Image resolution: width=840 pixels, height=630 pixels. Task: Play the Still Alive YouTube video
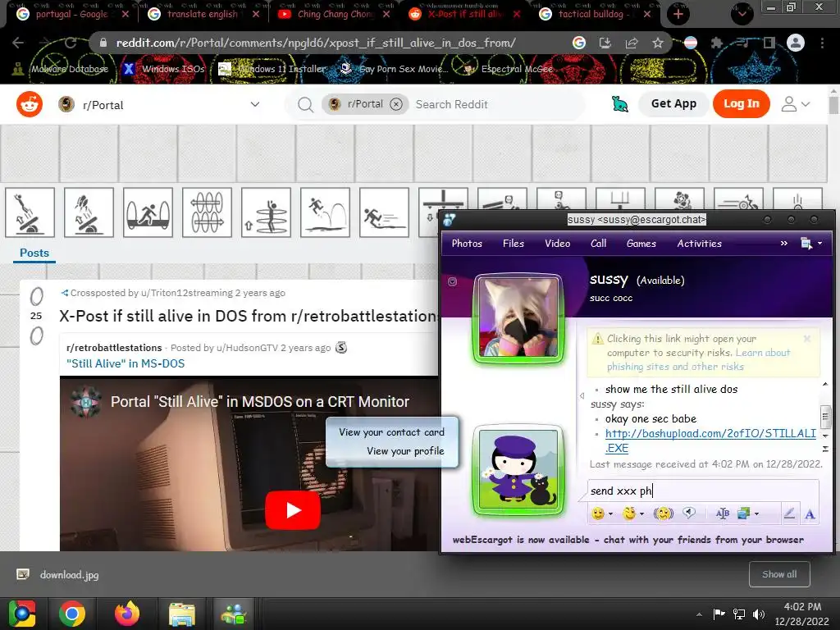click(x=293, y=510)
